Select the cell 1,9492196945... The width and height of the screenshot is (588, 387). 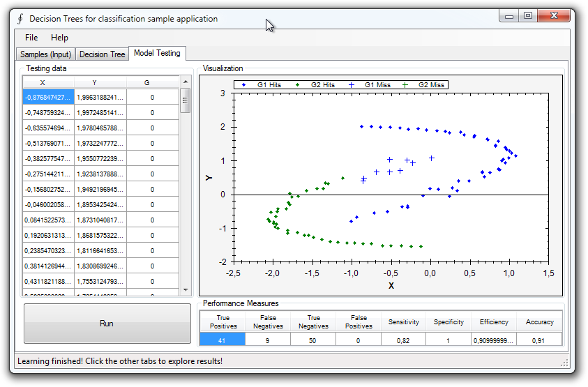coord(100,190)
